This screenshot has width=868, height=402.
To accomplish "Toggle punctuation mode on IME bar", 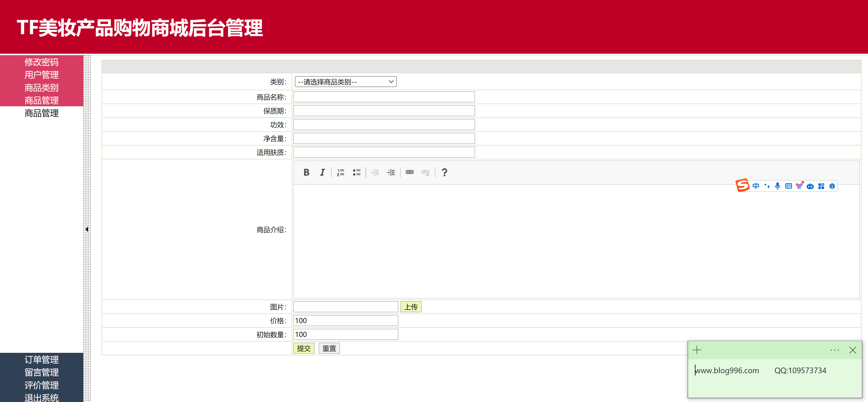I will pyautogui.click(x=767, y=186).
